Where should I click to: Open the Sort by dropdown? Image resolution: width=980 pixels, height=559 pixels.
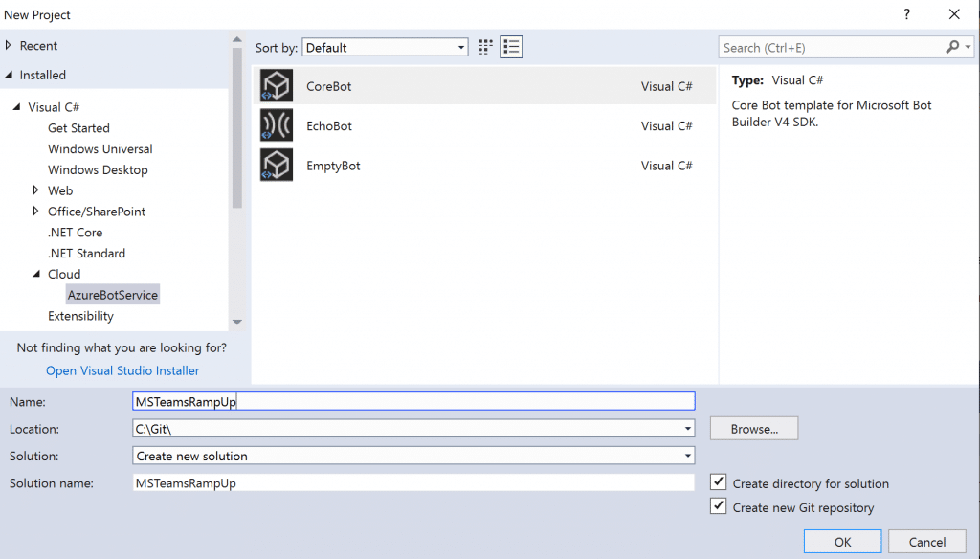pyautogui.click(x=385, y=48)
